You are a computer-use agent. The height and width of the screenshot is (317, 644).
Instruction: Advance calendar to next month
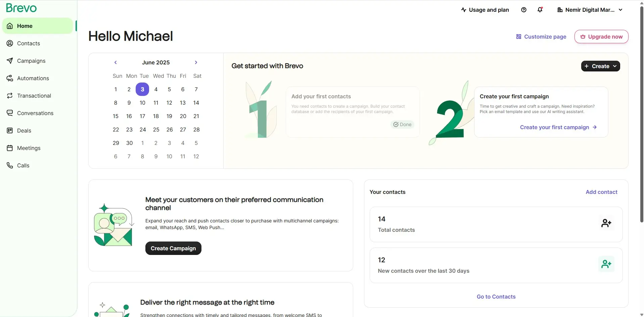coord(196,62)
